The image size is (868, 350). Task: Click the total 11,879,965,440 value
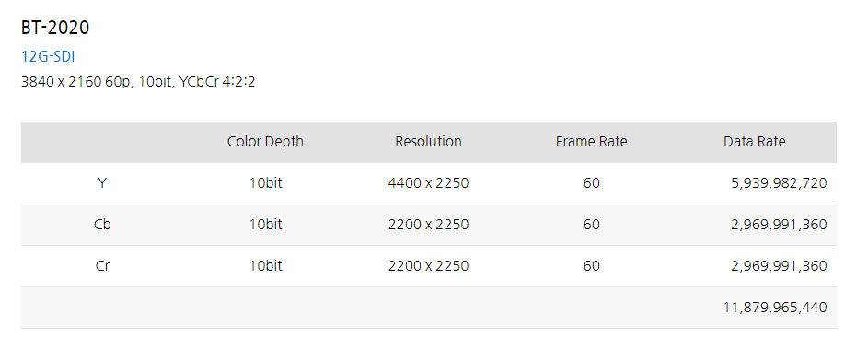[x=775, y=308]
